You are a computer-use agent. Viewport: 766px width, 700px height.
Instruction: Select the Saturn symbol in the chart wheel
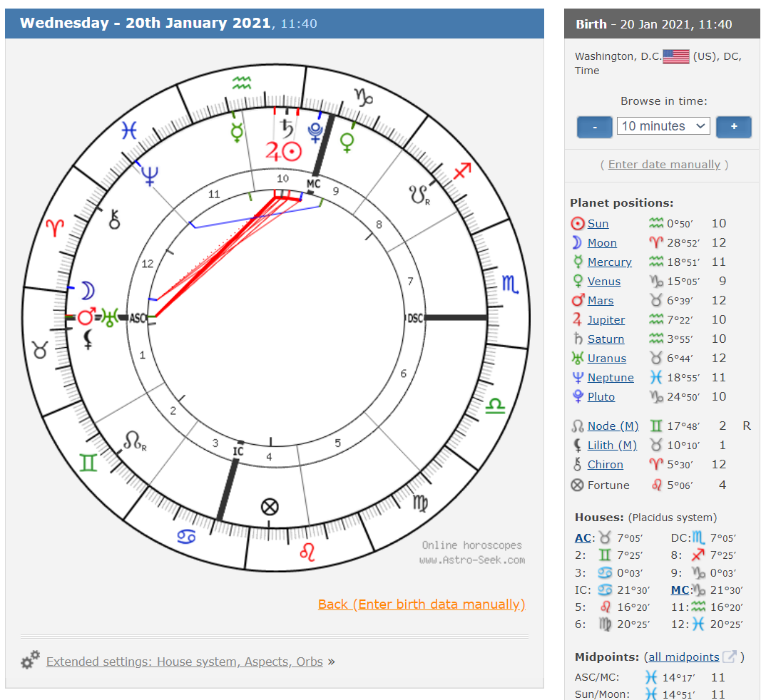(287, 128)
